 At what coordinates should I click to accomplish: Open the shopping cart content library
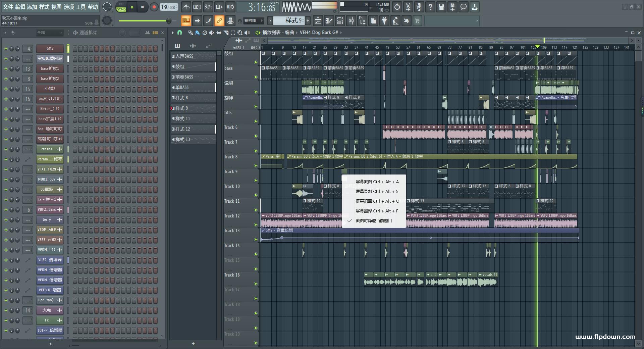[x=417, y=21]
